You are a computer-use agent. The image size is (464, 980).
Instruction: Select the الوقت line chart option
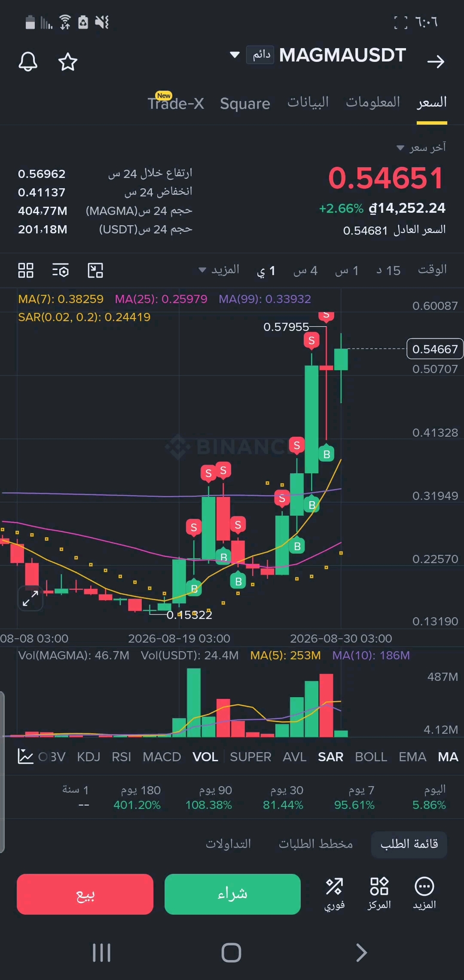click(432, 270)
